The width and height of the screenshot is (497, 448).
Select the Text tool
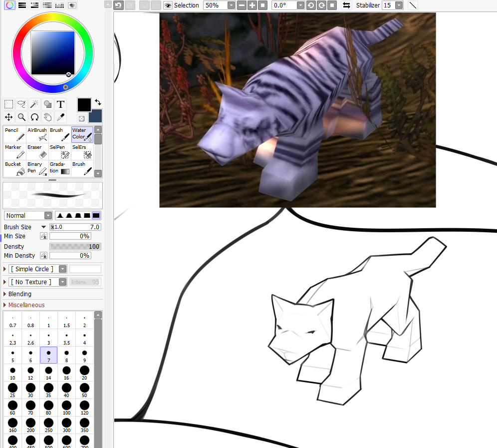tap(60, 104)
